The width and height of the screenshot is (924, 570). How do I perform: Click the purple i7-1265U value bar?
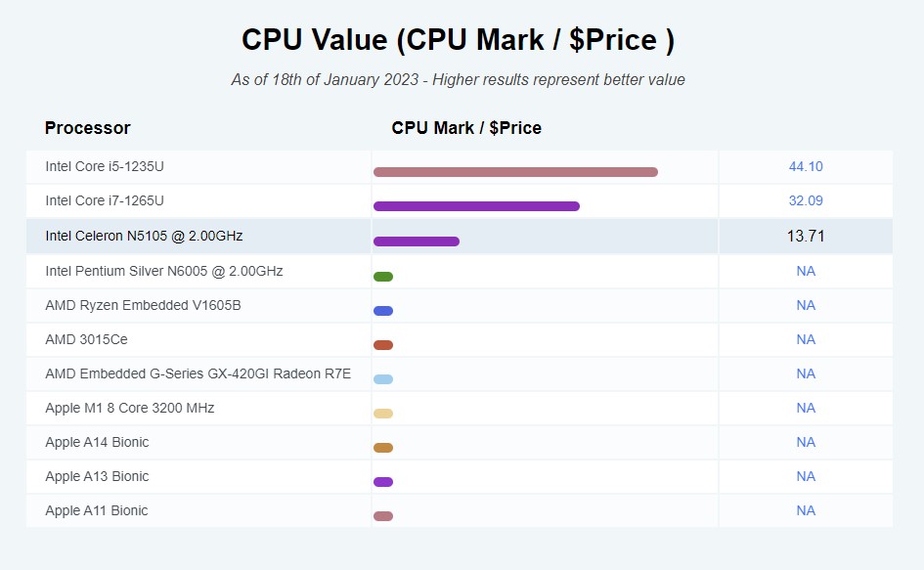[x=476, y=206]
